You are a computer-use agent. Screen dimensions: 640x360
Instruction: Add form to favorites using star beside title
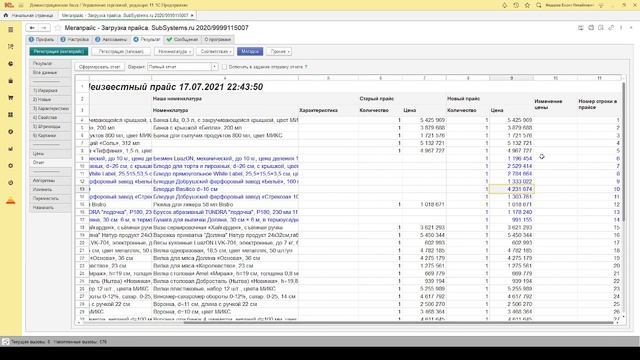point(58,28)
